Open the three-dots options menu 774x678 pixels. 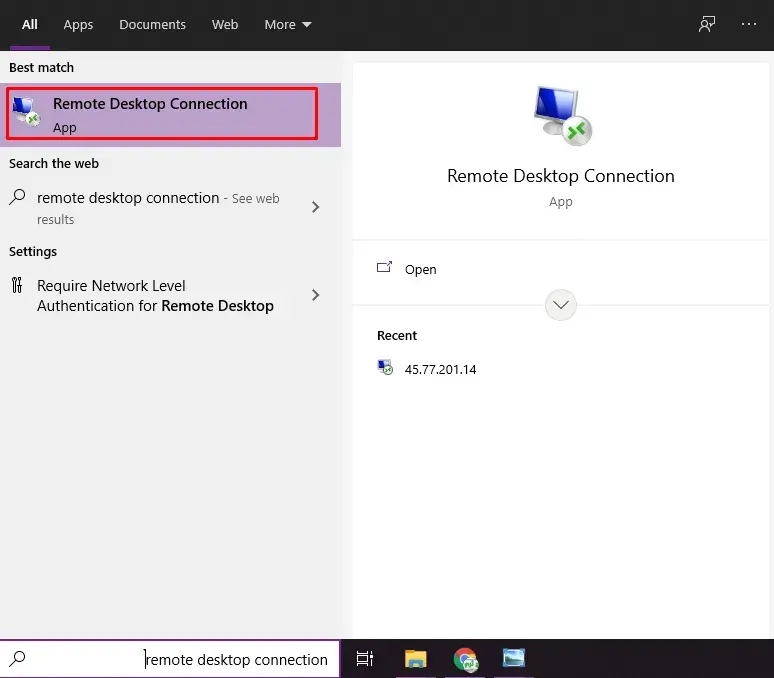(749, 24)
